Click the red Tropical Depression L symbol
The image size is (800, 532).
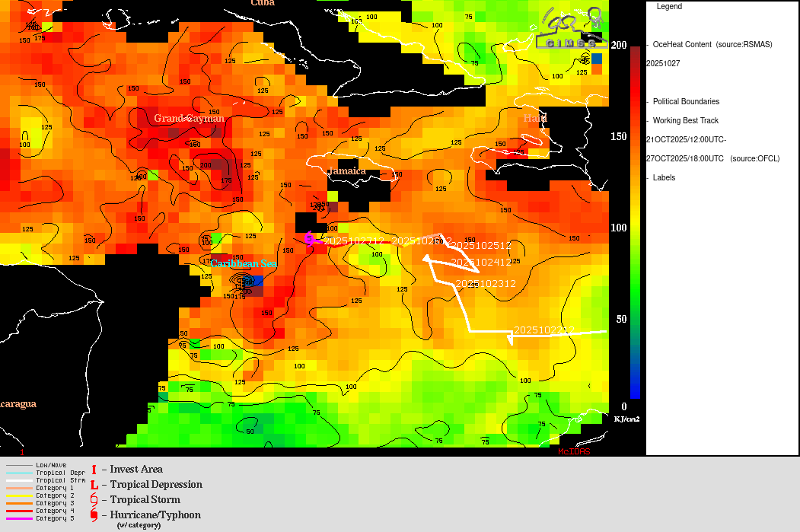[x=94, y=485]
